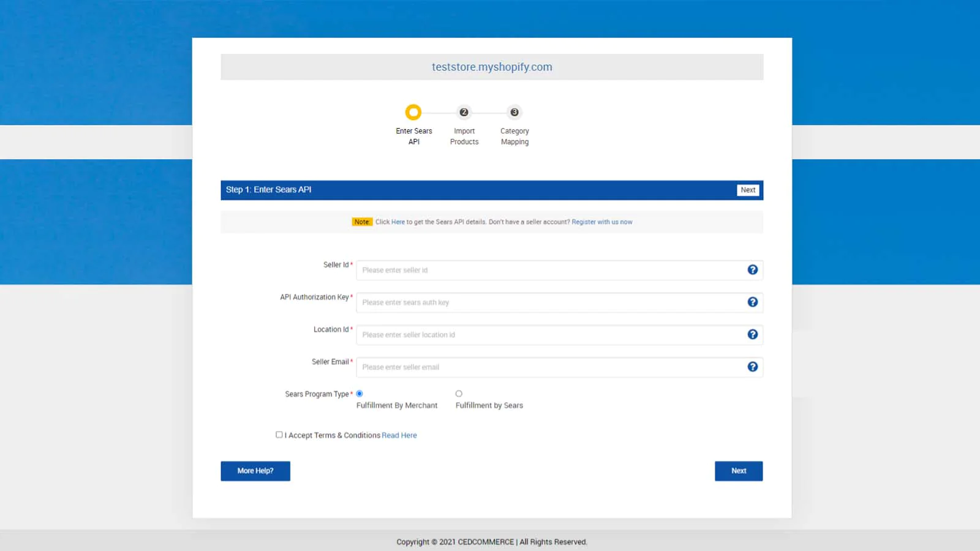Click the Category Mapping step label
This screenshot has width=980, height=551.
pos(514,137)
